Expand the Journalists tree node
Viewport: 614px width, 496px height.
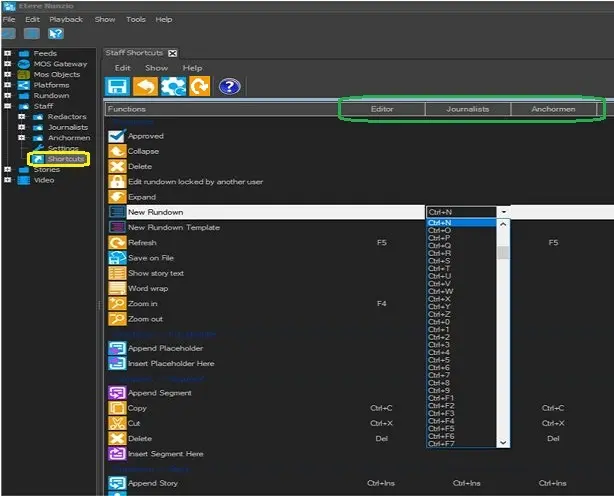pos(20,127)
